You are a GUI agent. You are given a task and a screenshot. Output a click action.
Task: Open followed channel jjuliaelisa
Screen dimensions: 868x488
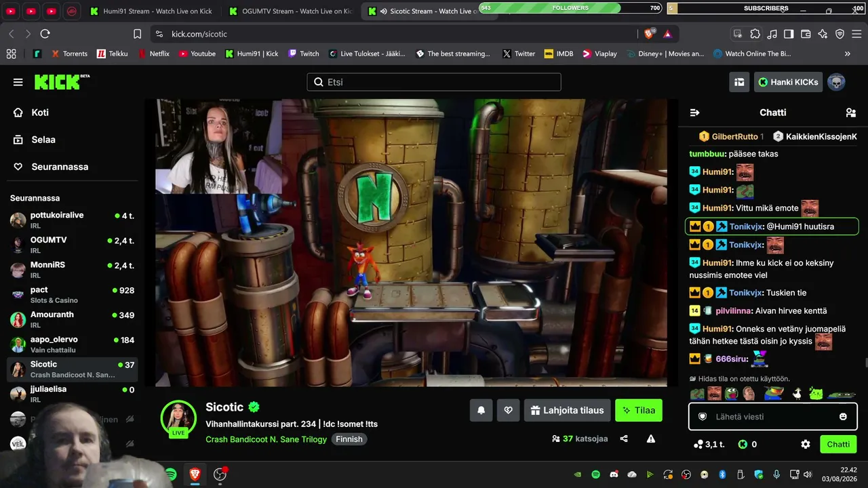point(73,394)
